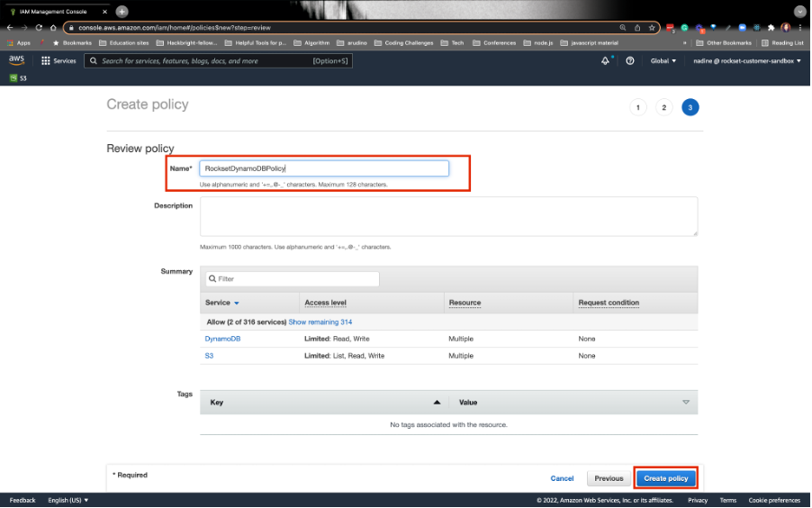Open the Extensions puzzle-piece menu
This screenshot has width=812, height=508.
(771, 28)
